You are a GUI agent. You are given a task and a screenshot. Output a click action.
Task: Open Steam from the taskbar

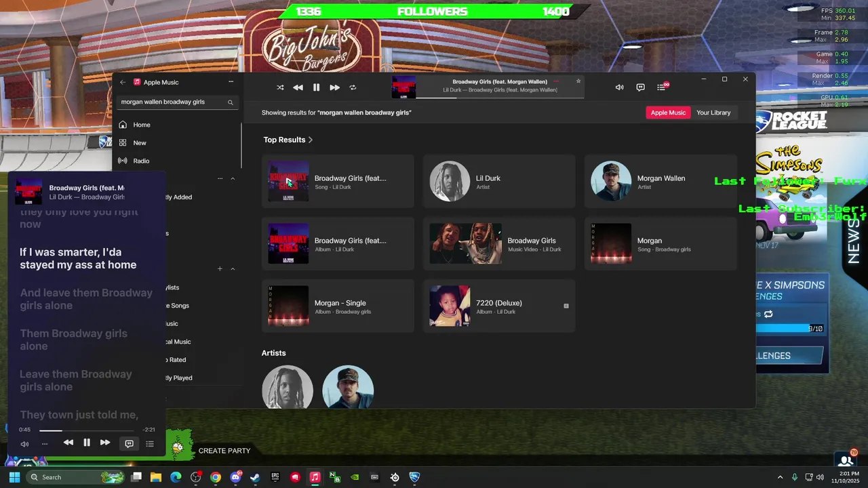click(255, 477)
